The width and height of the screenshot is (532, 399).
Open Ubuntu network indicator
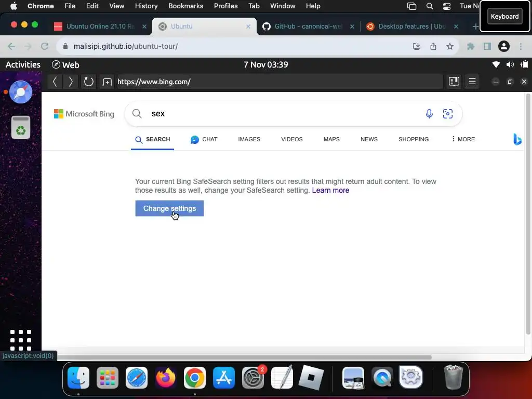[x=496, y=64]
